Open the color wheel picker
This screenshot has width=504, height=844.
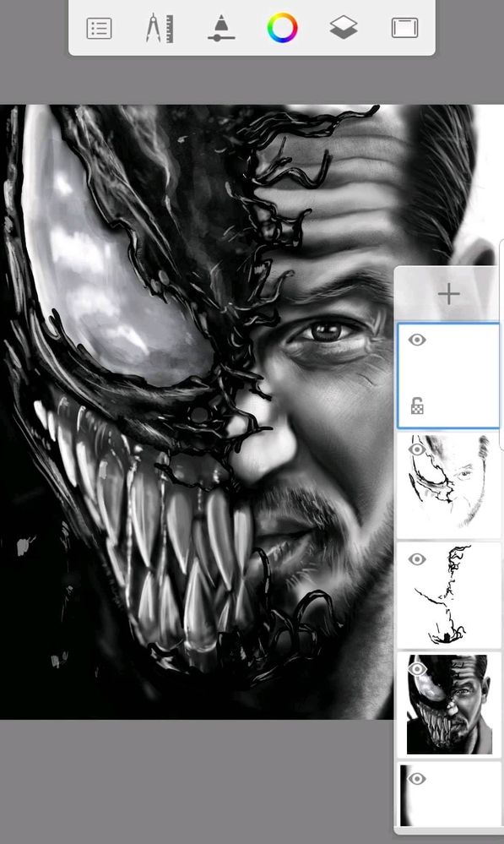(282, 28)
